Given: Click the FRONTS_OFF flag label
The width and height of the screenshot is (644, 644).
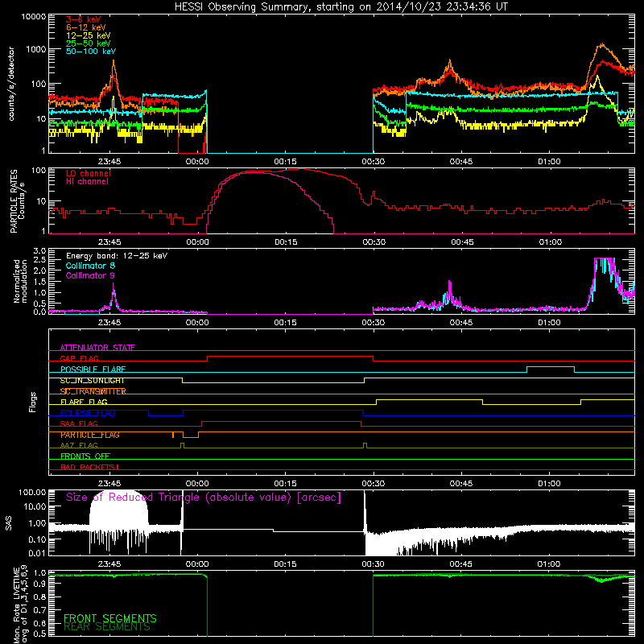Looking at the screenshot, I should tap(85, 456).
